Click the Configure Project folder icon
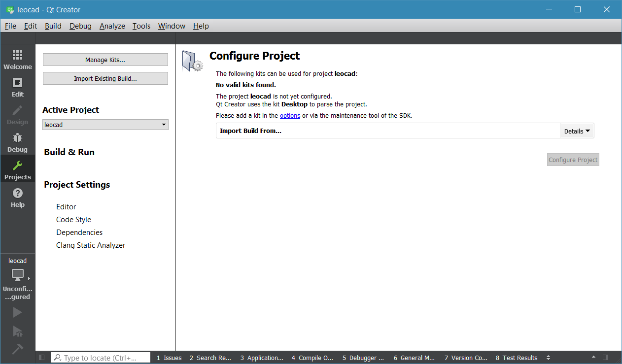 click(x=192, y=61)
